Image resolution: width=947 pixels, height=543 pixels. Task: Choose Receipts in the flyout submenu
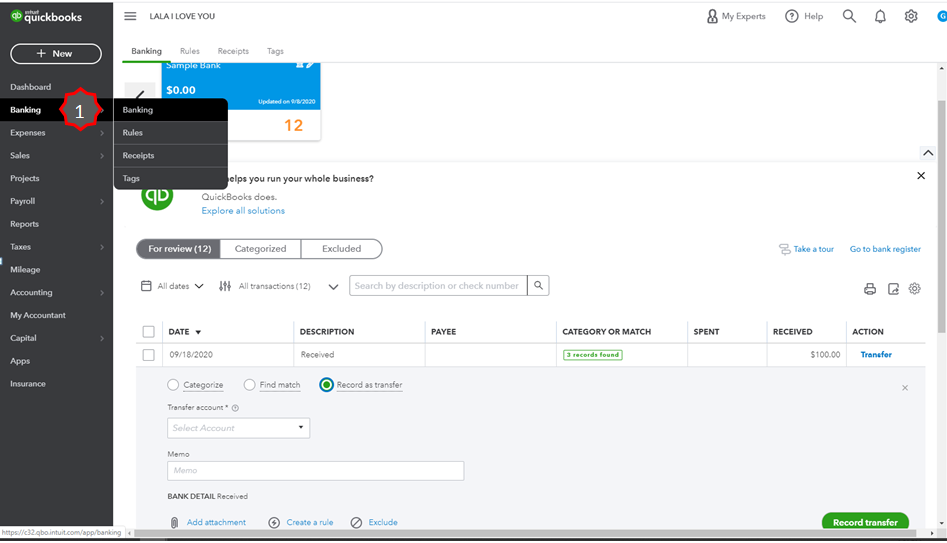(x=170, y=156)
